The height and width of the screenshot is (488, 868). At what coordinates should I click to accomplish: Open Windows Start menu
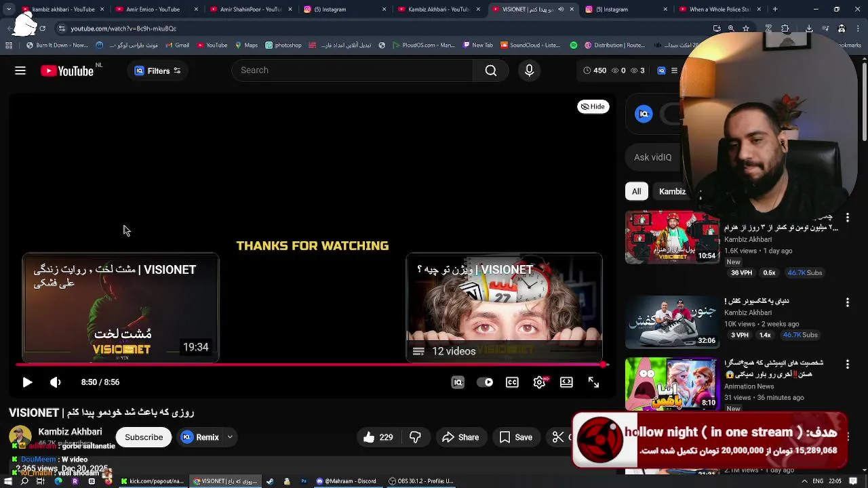[9, 481]
